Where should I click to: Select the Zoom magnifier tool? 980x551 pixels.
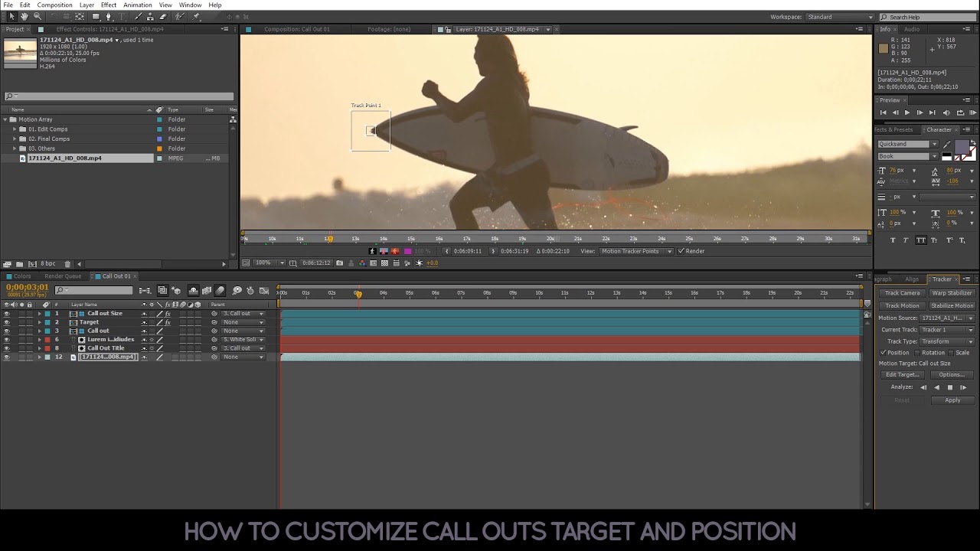[x=37, y=16]
